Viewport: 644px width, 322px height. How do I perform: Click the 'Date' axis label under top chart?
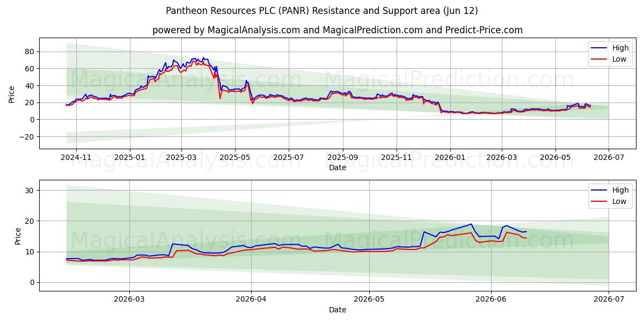coord(338,167)
